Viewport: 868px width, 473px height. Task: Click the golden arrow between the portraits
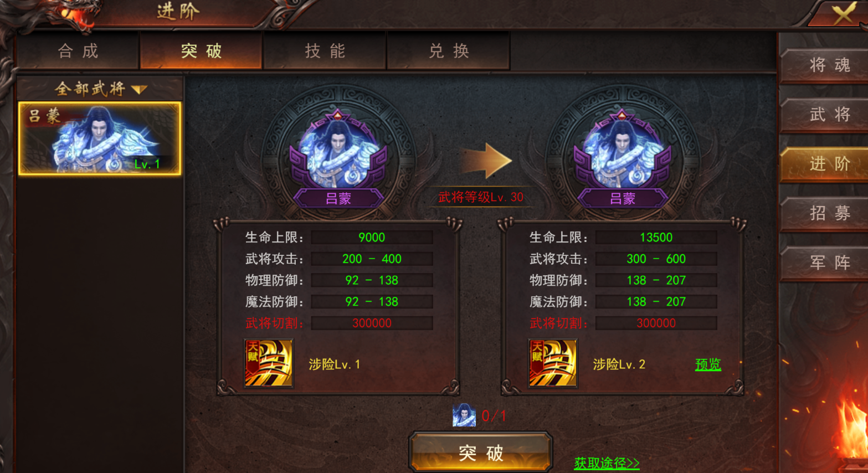(x=487, y=161)
